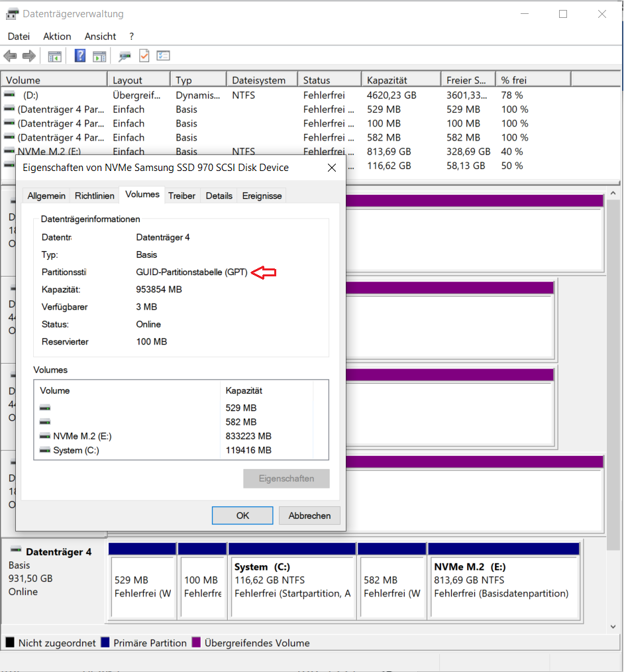Viewport: 624px width, 672px height.
Task: Sort by the Volume column header
Action: (54, 80)
